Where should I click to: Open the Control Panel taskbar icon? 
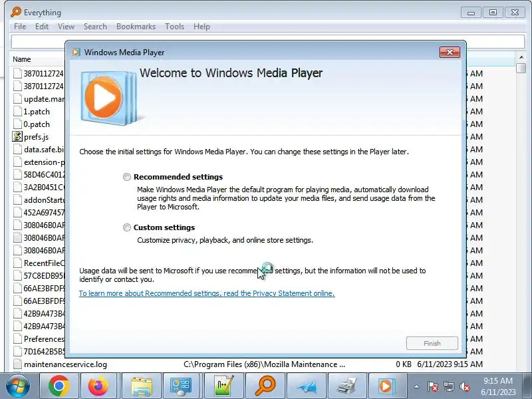182,386
